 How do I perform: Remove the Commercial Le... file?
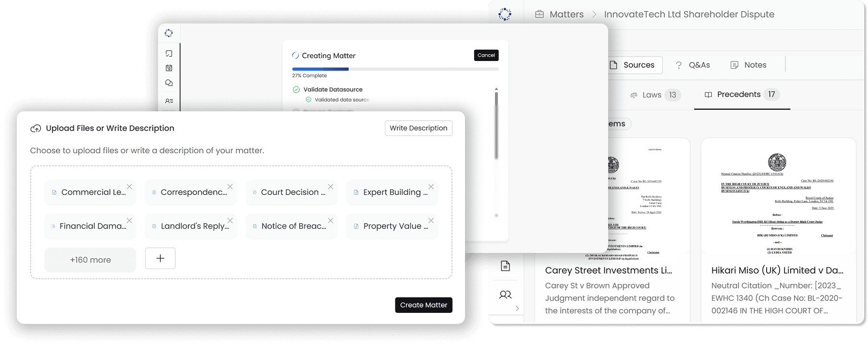pos(129,187)
